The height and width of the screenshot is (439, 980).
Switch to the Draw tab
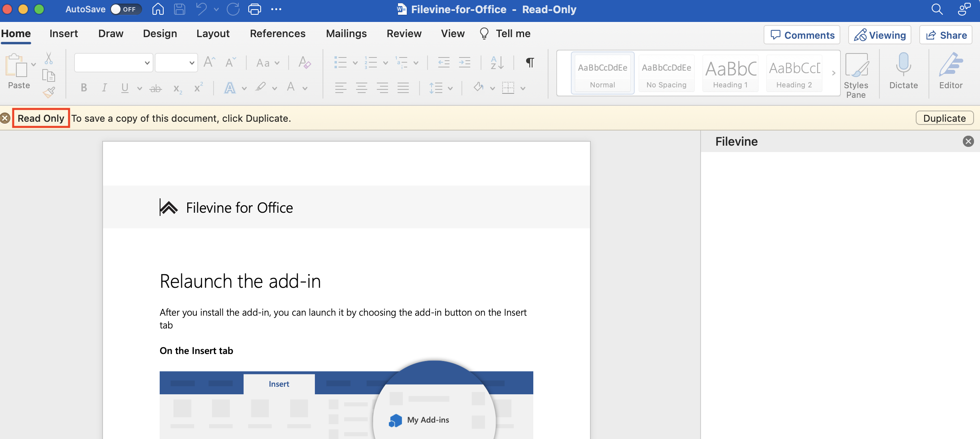(111, 34)
